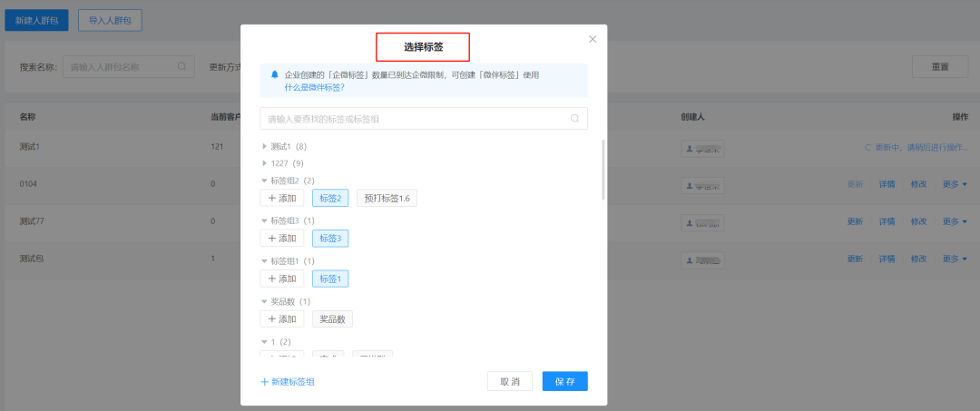Click 详情 in the 测试包 row

(x=887, y=259)
